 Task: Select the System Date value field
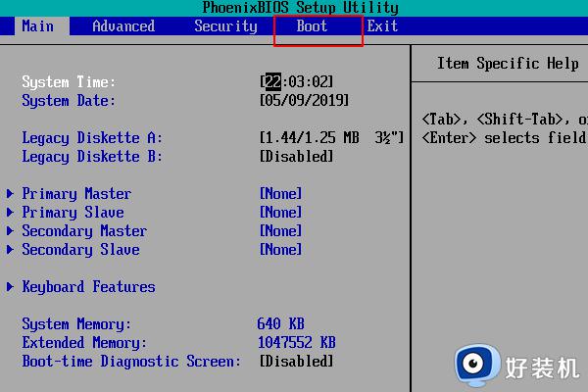coord(304,100)
